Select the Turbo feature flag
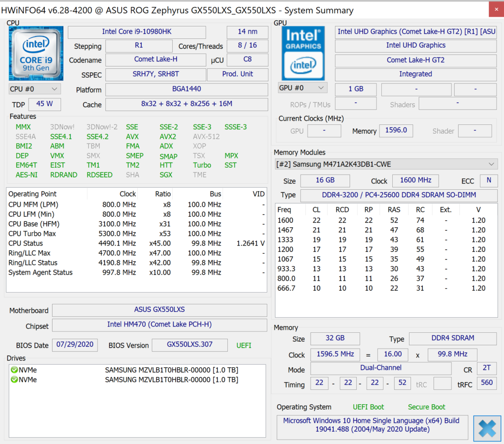 coord(202,165)
